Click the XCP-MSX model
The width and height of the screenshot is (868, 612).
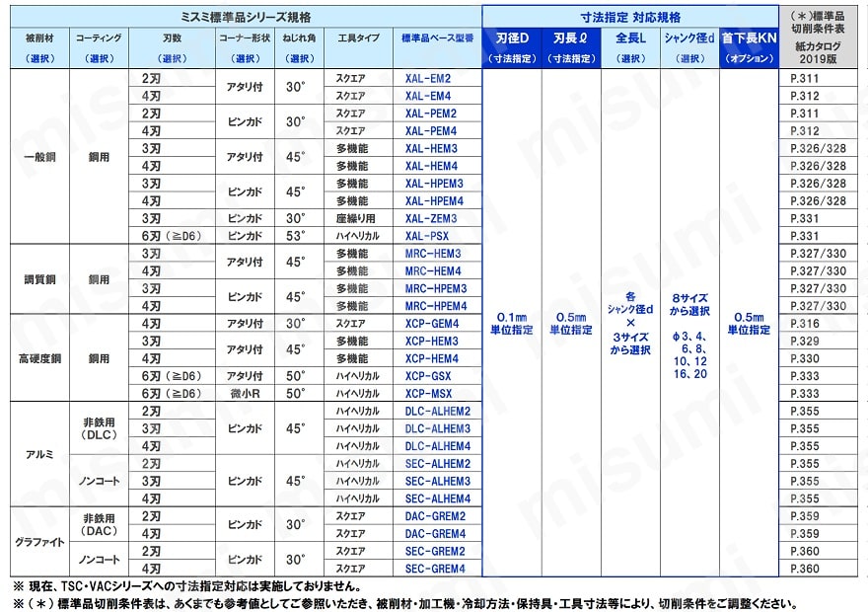(x=428, y=394)
